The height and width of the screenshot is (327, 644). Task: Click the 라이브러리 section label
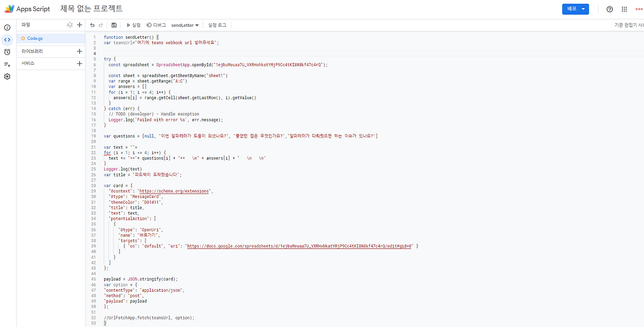(x=32, y=51)
